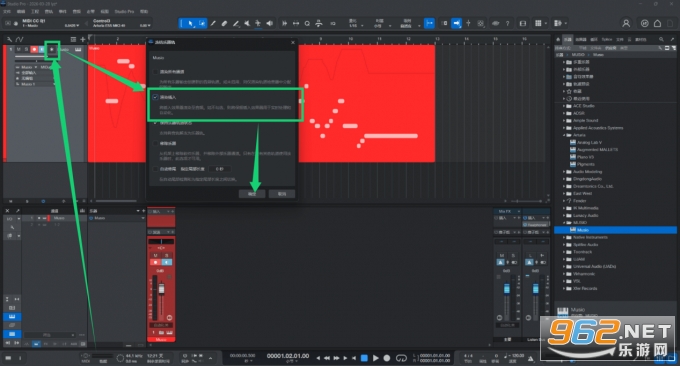Enable the auto tail checkbox

[x=155, y=169]
